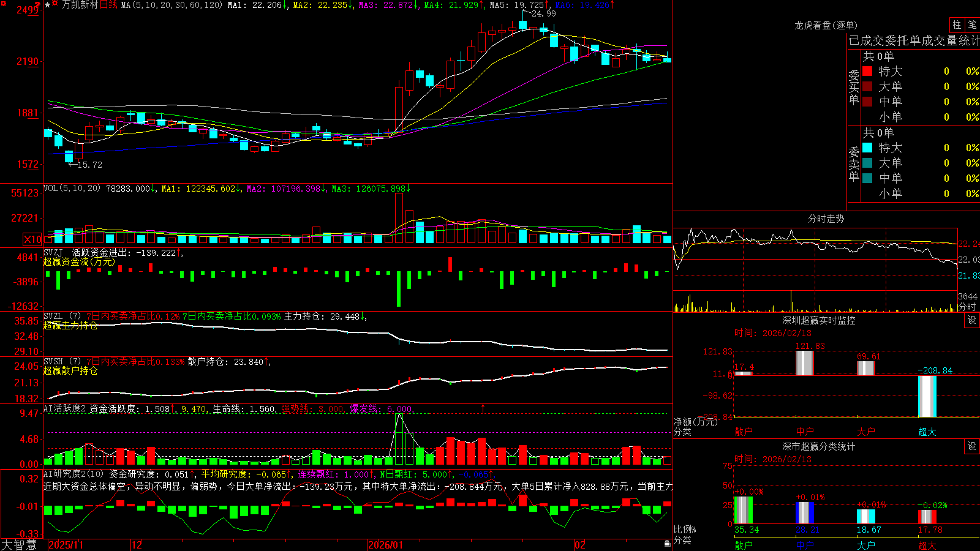Click the 大智慧 logo label
The height and width of the screenshot is (551, 980).
(19, 545)
